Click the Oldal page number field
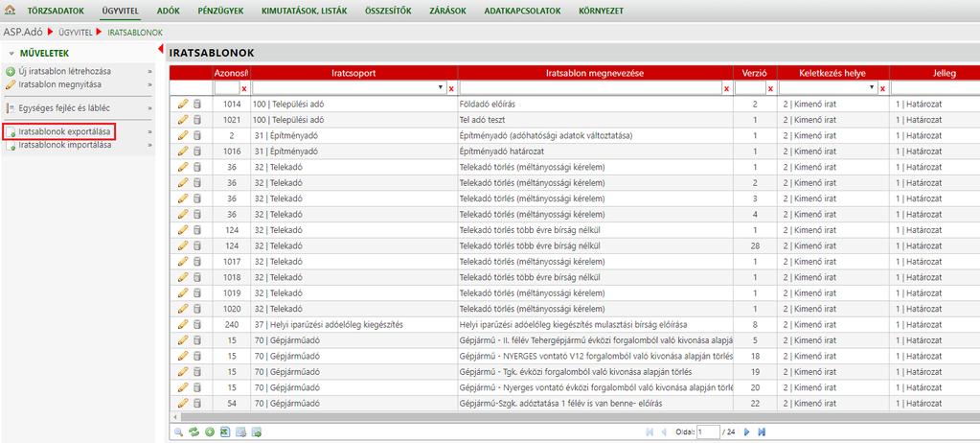The image size is (980, 443). click(x=709, y=431)
